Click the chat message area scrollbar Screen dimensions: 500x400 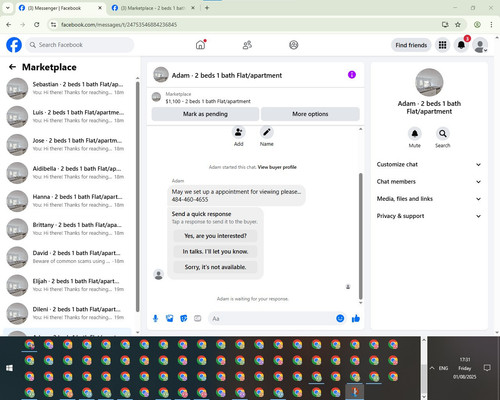point(360,236)
